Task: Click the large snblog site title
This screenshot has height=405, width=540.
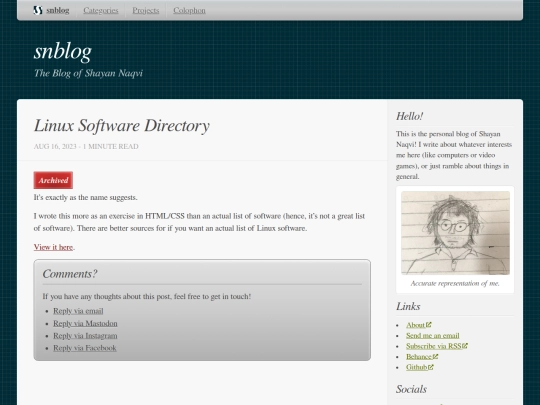Action: tap(63, 52)
